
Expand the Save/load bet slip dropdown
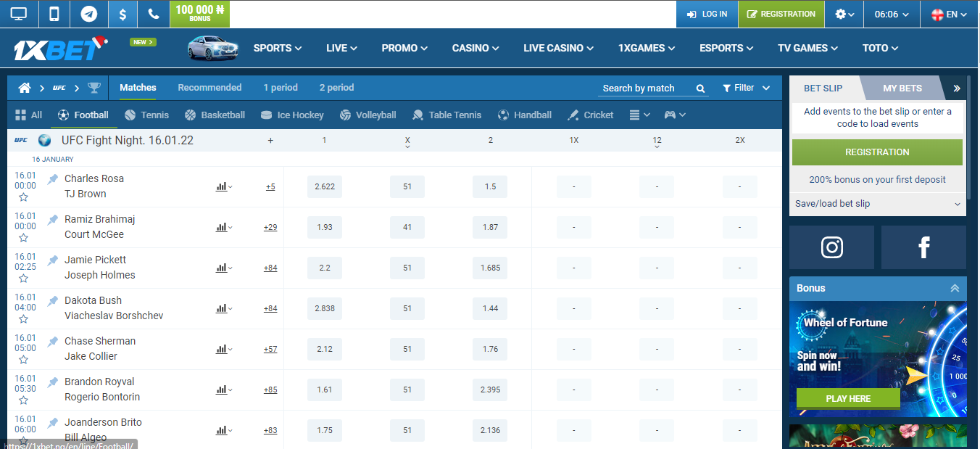[x=877, y=204]
